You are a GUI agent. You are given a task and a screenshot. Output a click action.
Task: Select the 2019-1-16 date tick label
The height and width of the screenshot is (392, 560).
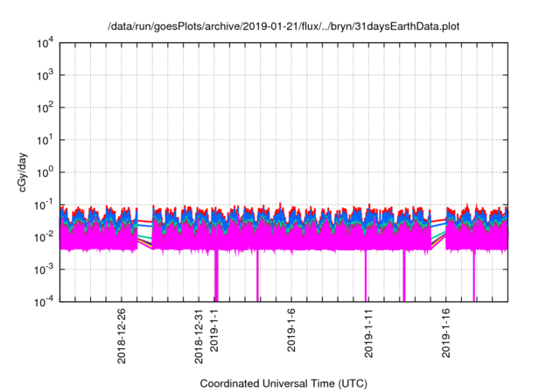[x=447, y=330]
